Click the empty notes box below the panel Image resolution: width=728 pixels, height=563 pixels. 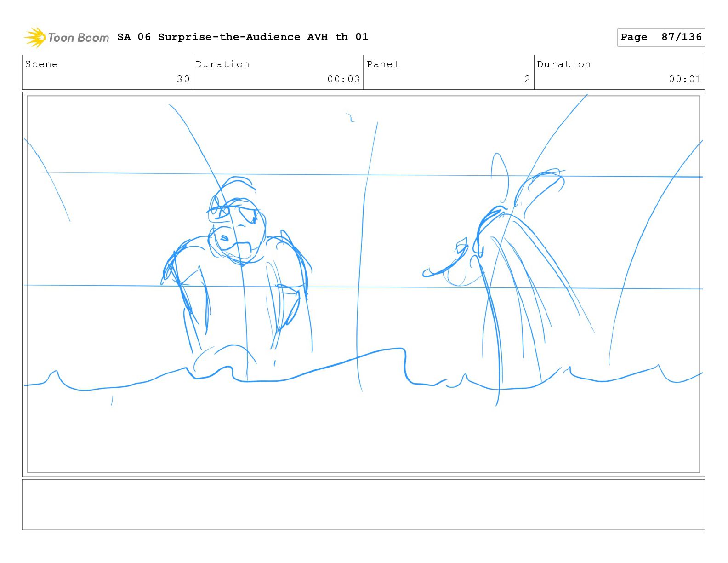tap(364, 505)
